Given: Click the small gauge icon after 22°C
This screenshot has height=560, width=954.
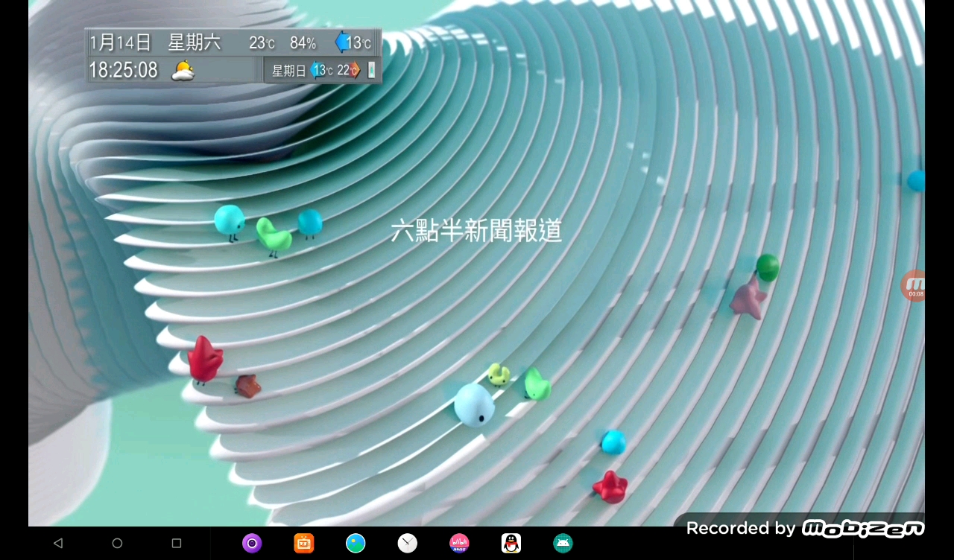Looking at the screenshot, I should pyautogui.click(x=371, y=71).
